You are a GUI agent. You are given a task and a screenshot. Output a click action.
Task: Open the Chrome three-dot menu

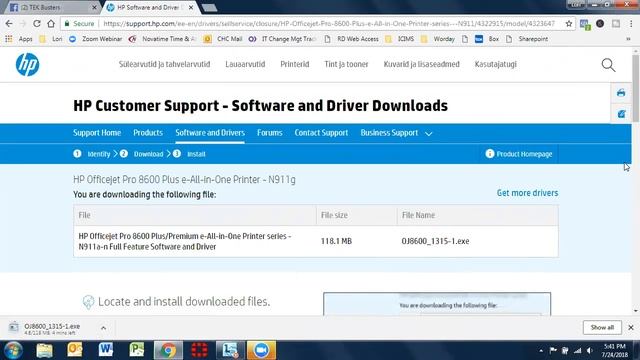tap(631, 24)
